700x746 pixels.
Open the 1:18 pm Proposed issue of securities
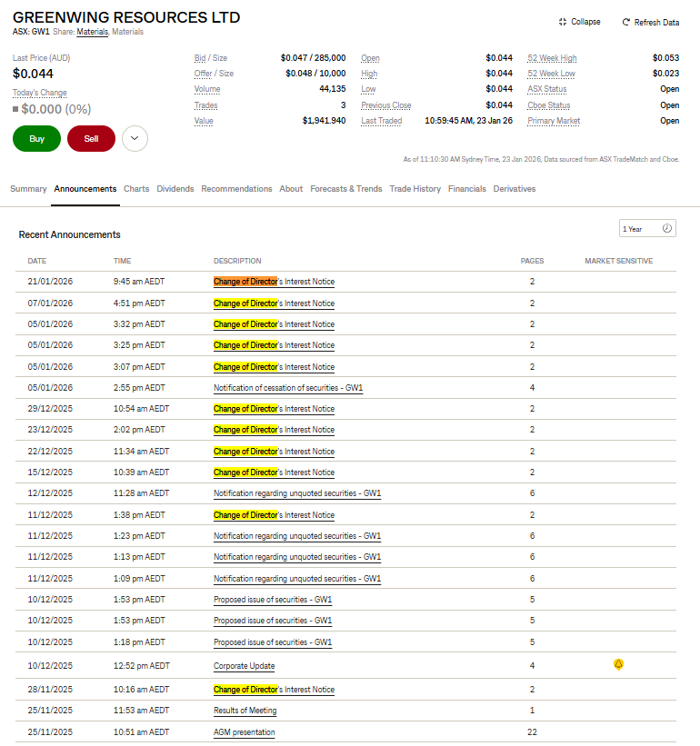(273, 642)
